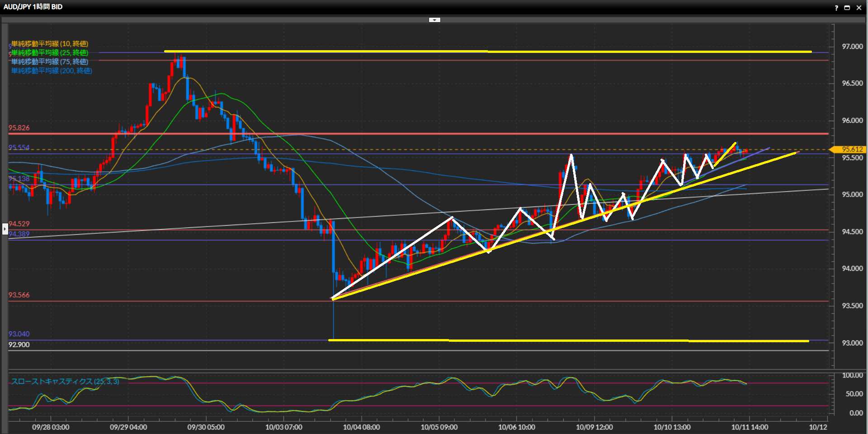
Task: Select the 単純移動平均線 (10, 終値) indicator label
Action: [50, 44]
